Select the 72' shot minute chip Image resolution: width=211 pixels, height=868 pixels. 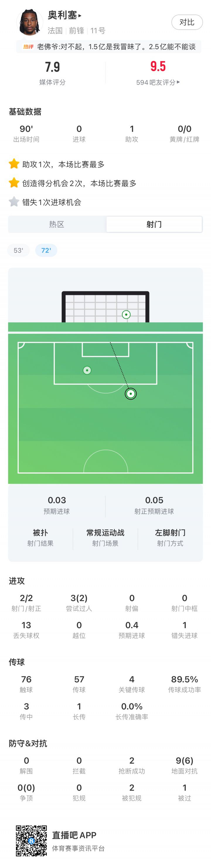pos(46,250)
